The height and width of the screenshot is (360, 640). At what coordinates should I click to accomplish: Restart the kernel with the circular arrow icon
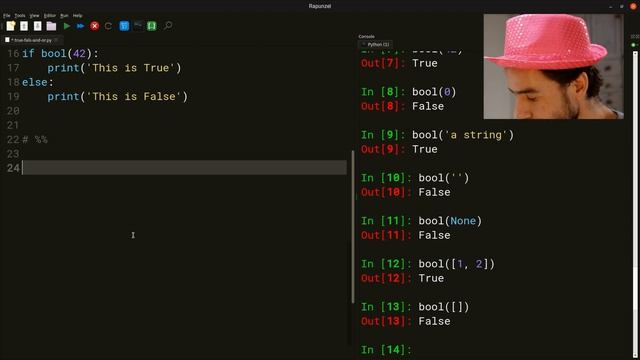click(x=108, y=26)
